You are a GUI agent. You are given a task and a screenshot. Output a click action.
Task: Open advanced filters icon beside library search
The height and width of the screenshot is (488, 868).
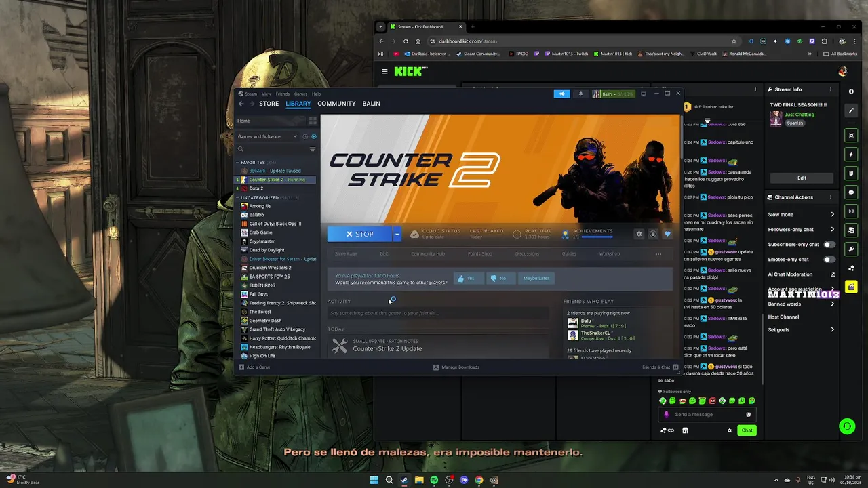[313, 149]
